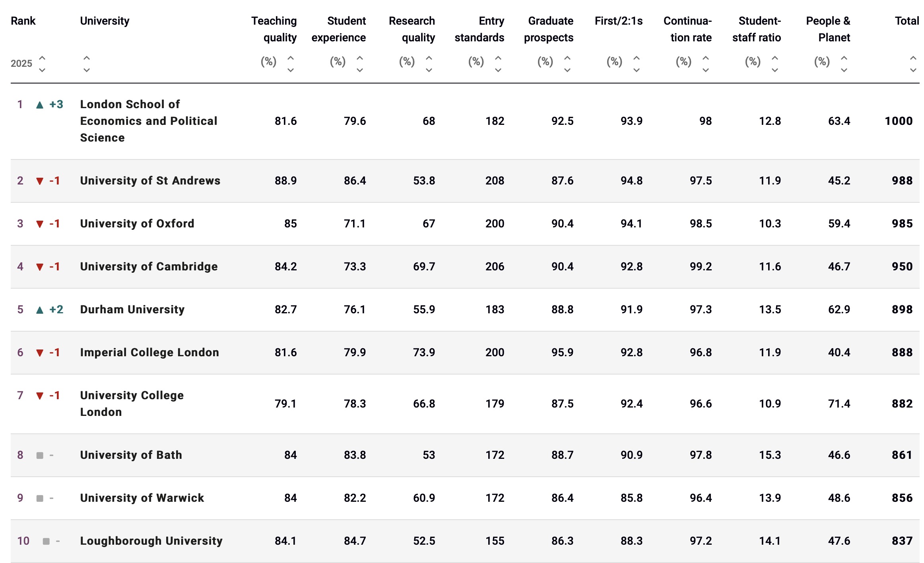Open Imperial College London entry
The height and width of the screenshot is (563, 924).
[149, 352]
